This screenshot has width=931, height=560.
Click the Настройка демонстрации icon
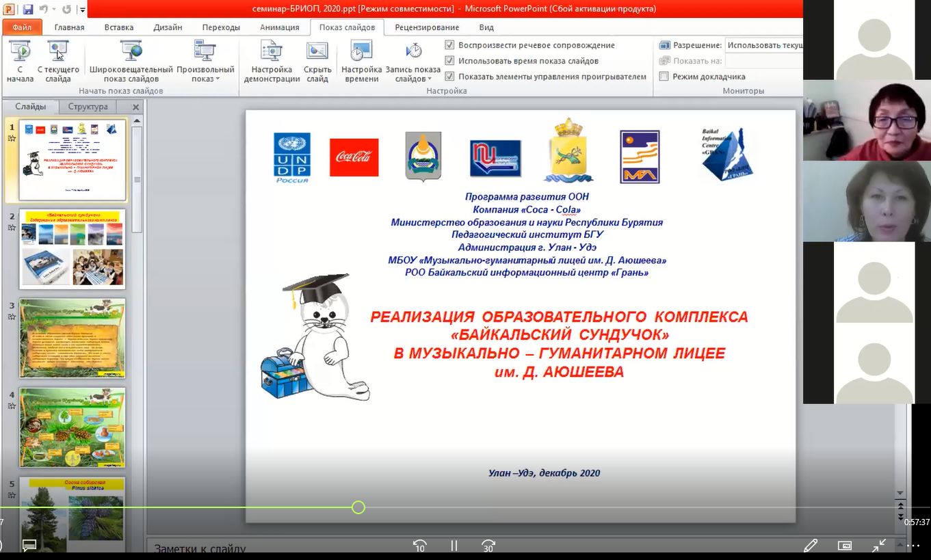click(272, 52)
